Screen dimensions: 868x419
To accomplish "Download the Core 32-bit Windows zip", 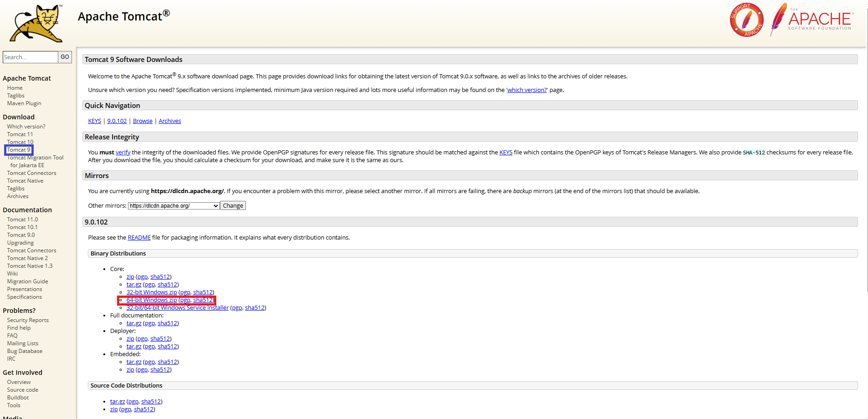I will [x=152, y=292].
